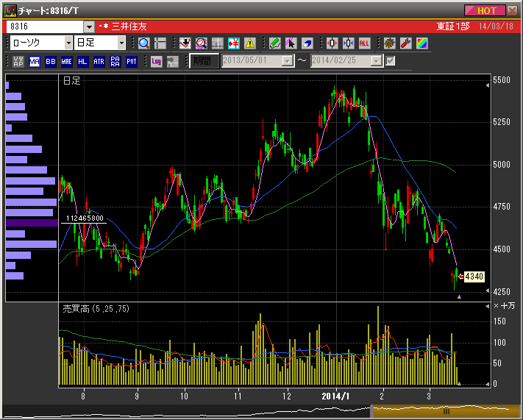Screen dimensions: 523x420
Task: Select the eraser tool icon
Action: pos(306,43)
